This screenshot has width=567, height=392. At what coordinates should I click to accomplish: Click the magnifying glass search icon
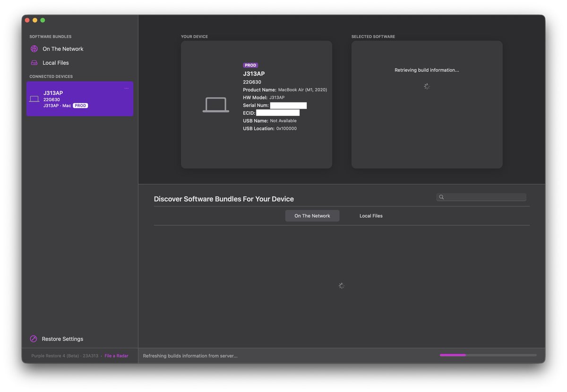click(x=441, y=197)
